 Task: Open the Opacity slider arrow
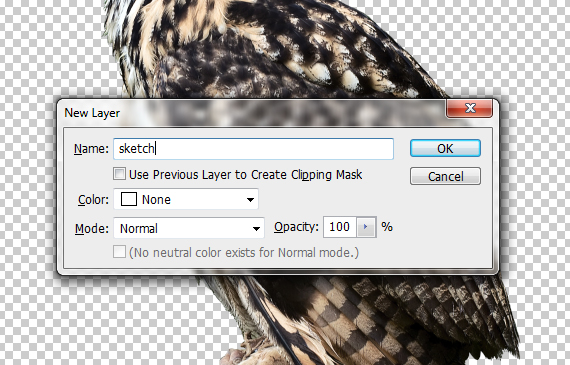(x=366, y=227)
